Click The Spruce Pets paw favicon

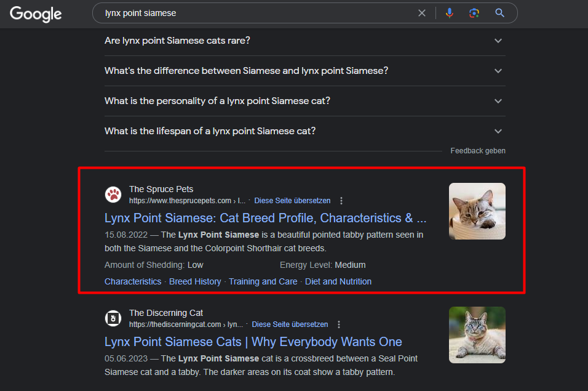point(113,195)
